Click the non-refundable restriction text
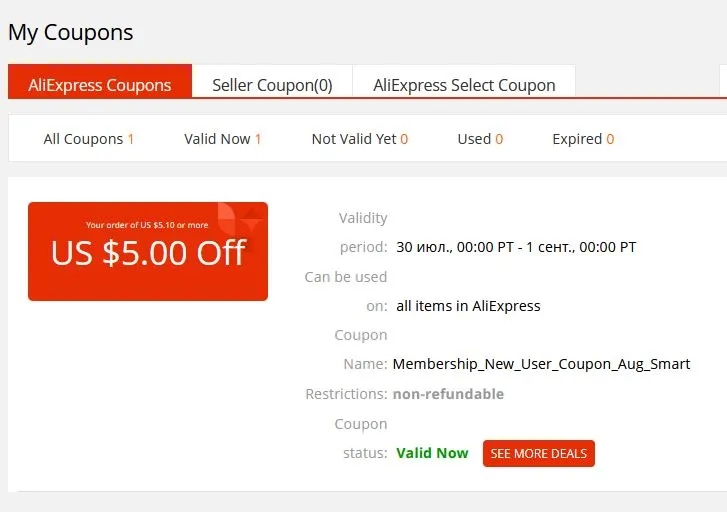Screen dimensions: 727x512 (x=448, y=394)
